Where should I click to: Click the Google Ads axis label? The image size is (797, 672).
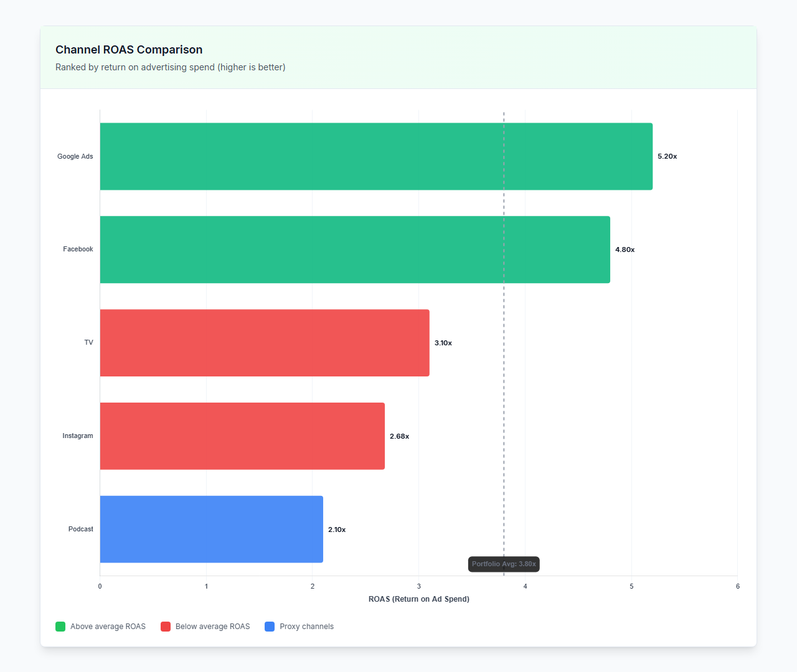click(75, 156)
